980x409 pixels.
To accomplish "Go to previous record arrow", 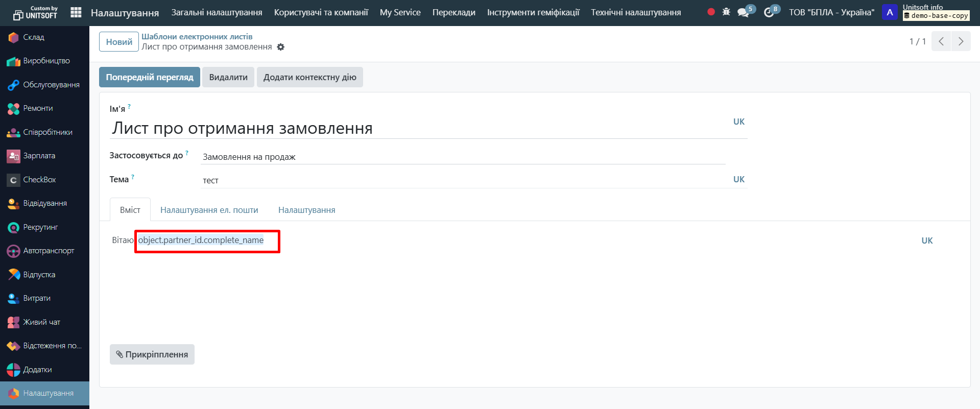I will [x=941, y=41].
